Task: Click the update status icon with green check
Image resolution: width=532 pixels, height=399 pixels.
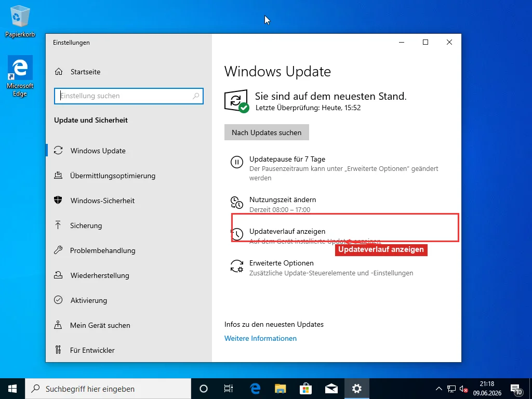Action: pos(237,101)
